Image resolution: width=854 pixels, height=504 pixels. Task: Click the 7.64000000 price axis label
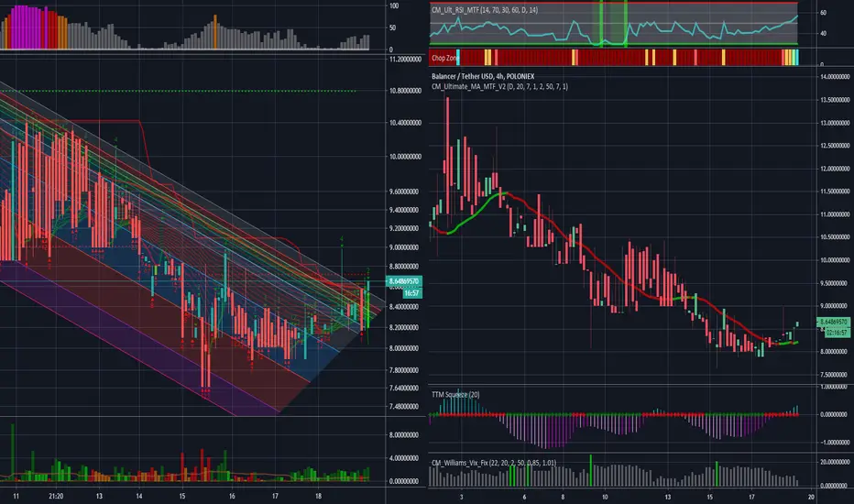404,388
